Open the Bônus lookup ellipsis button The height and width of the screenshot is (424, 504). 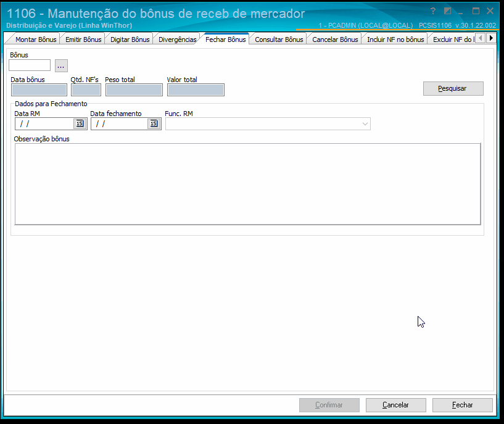pos(61,65)
